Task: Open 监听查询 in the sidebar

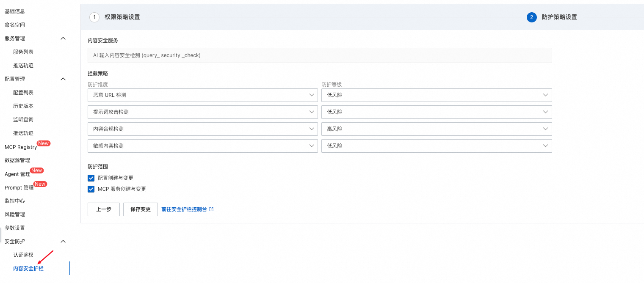Action: click(23, 119)
